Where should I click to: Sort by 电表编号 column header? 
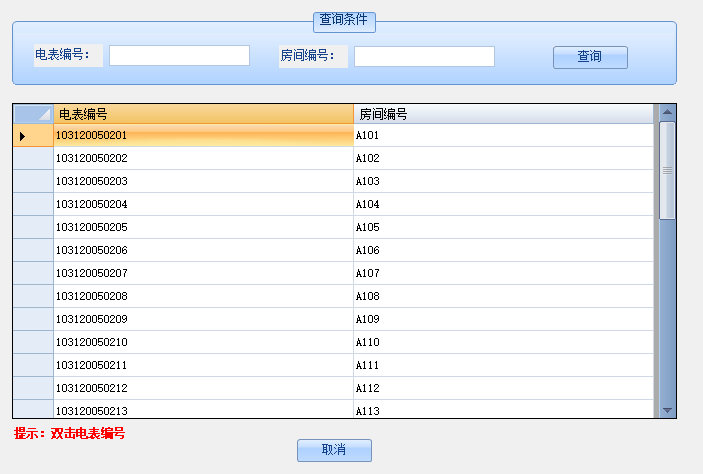(x=203, y=114)
